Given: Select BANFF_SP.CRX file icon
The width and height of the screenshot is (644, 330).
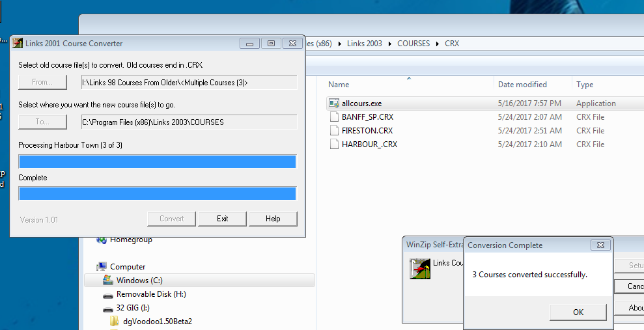Looking at the screenshot, I should [x=334, y=117].
